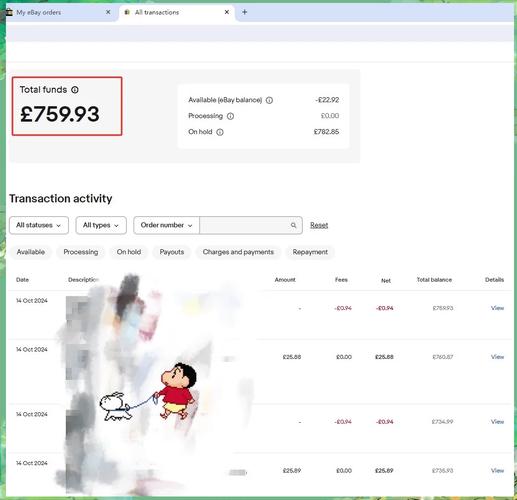Viewport: 517px width, 500px height.
Task: Click the Amount column header
Action: click(x=285, y=280)
